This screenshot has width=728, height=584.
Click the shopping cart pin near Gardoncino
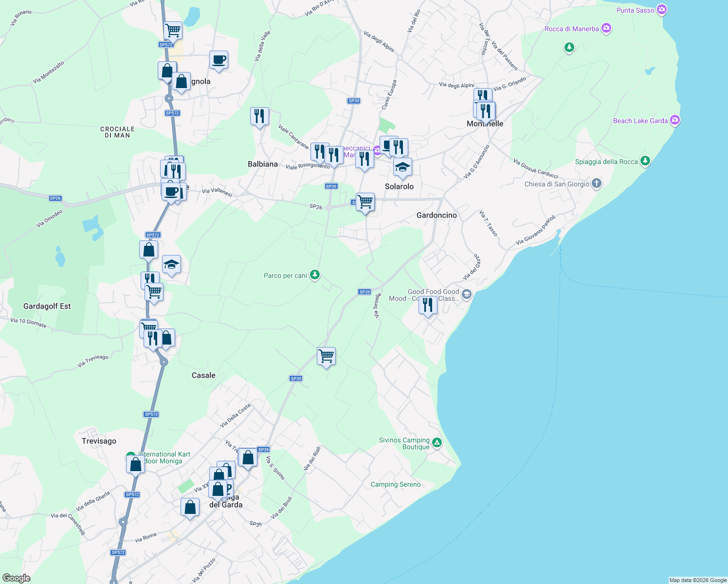pos(365,201)
